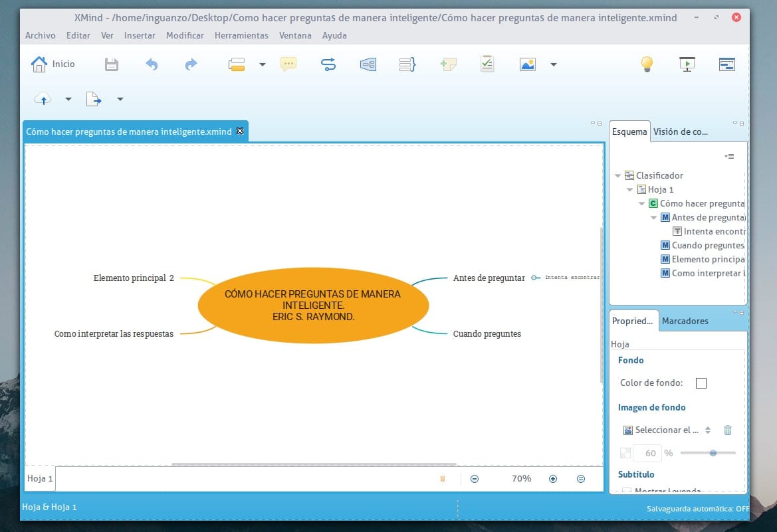Add a relationship using the curved arrow icon
Screen dimensions: 777x532
click(328, 64)
